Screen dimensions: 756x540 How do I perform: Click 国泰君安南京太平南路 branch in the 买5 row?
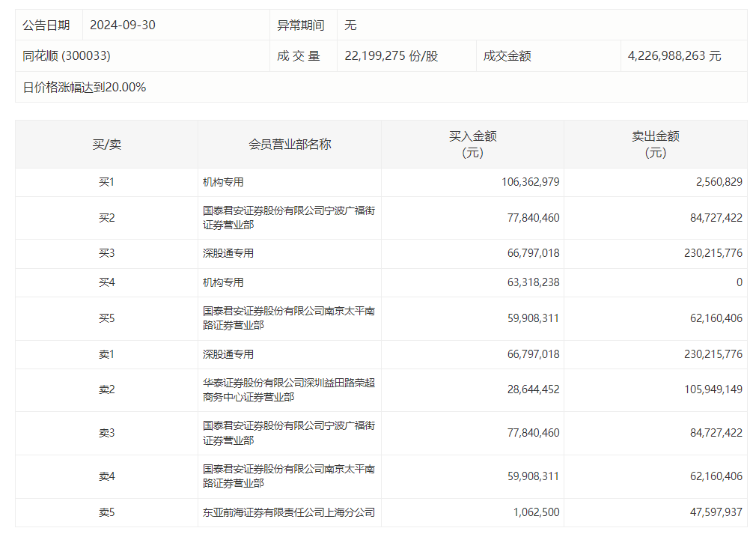[289, 318]
